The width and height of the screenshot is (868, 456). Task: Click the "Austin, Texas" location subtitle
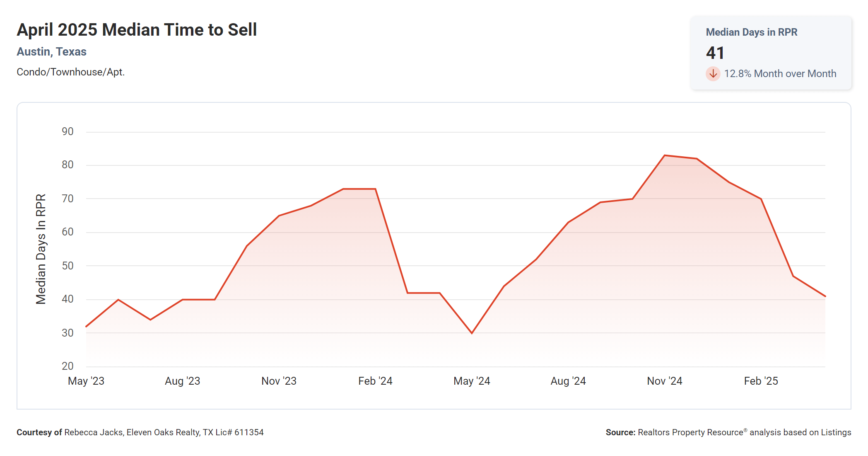tap(51, 52)
